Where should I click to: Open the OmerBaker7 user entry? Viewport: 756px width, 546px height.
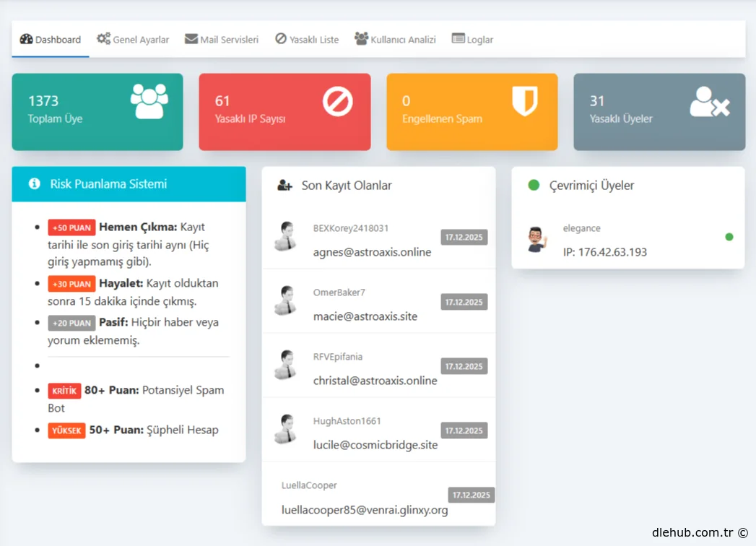(339, 292)
